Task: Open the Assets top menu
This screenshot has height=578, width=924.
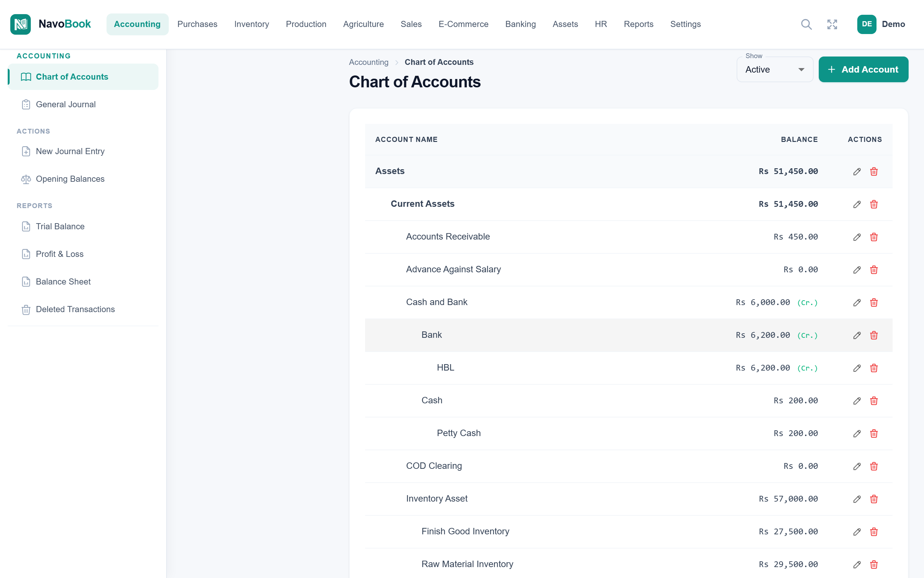Action: coord(565,24)
